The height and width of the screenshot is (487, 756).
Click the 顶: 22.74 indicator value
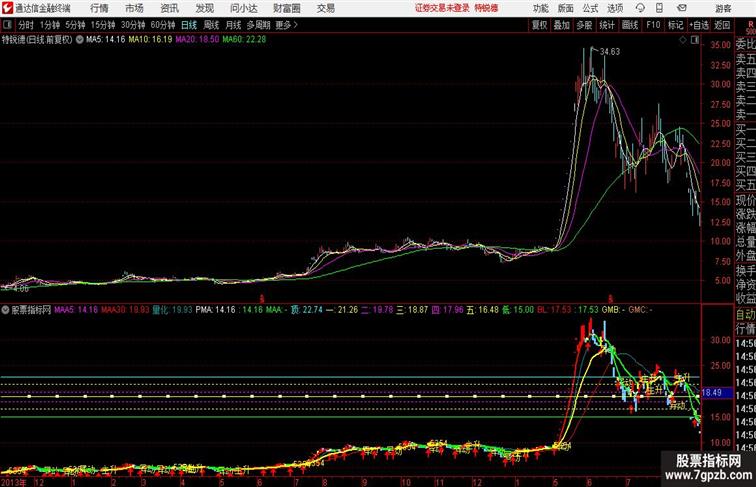[307, 310]
